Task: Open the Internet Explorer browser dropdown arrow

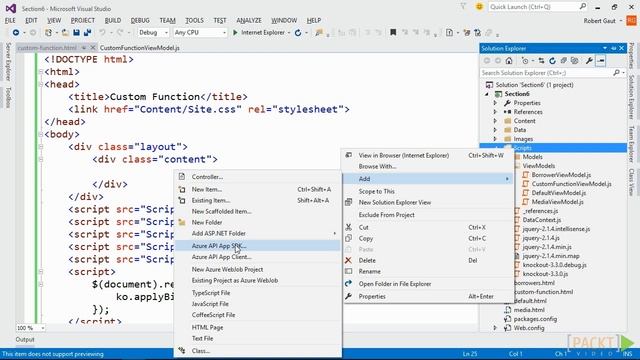Action: point(289,33)
